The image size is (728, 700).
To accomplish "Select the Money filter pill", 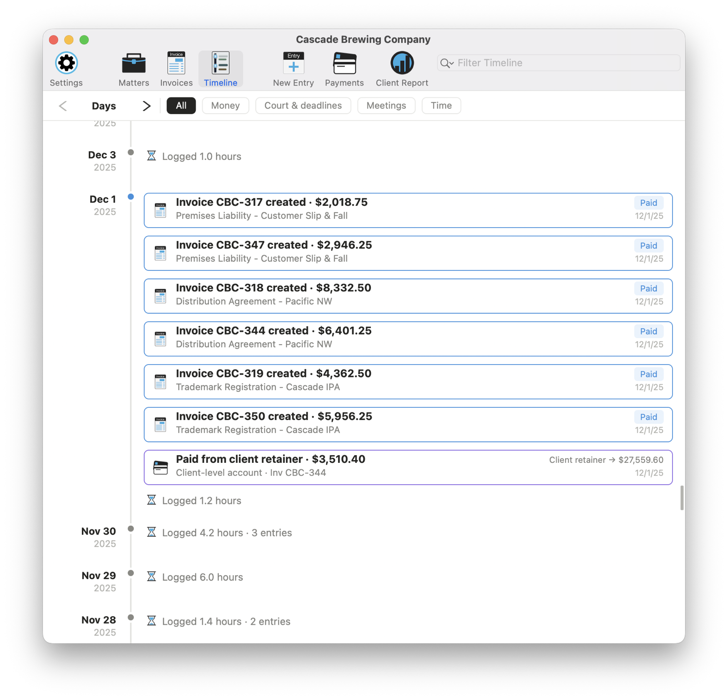I will click(225, 106).
